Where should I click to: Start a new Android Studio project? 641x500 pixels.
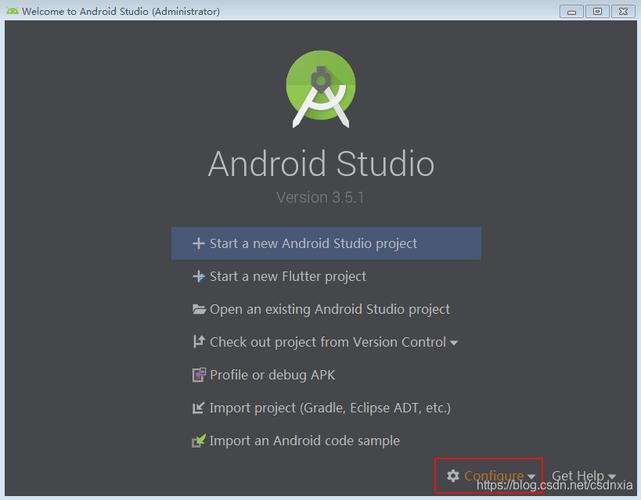tap(326, 244)
